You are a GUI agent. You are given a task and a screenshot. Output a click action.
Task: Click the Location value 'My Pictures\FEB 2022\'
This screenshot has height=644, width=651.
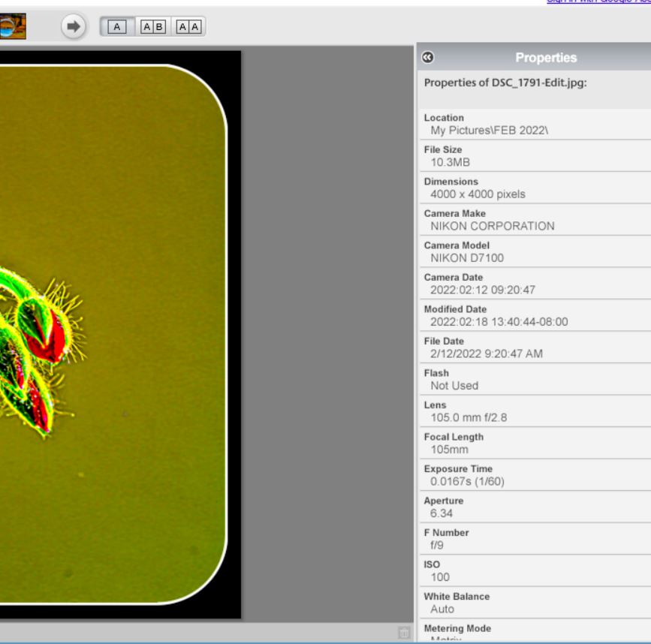coord(489,131)
